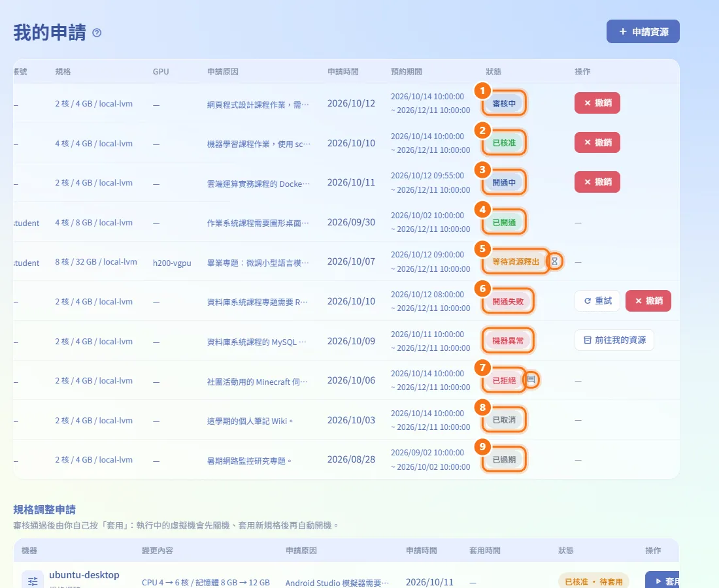Click the application date 2026/08/28
The image size is (719, 588).
[351, 459]
